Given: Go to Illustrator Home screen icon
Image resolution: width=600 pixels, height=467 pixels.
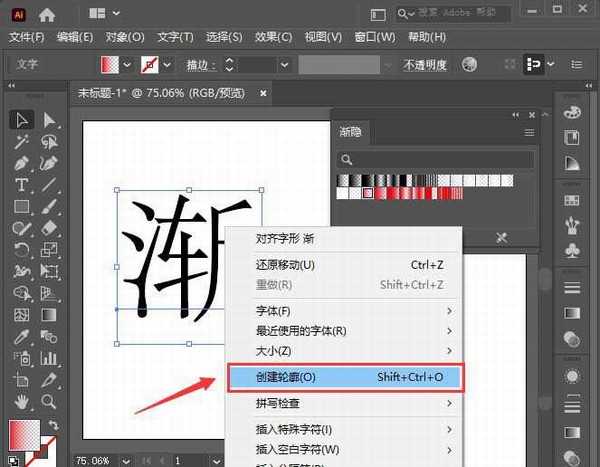Looking at the screenshot, I should [x=49, y=13].
